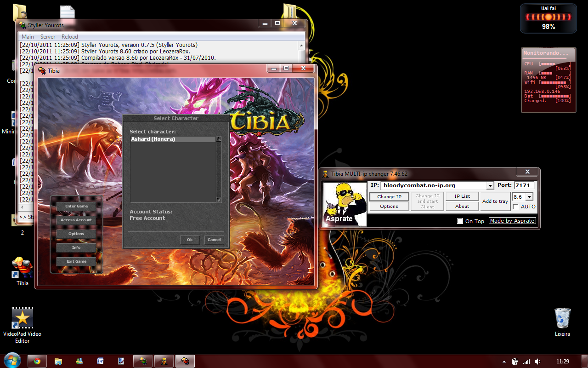Click the Monitorando system monitor gadget
The image size is (588, 368).
548,80
